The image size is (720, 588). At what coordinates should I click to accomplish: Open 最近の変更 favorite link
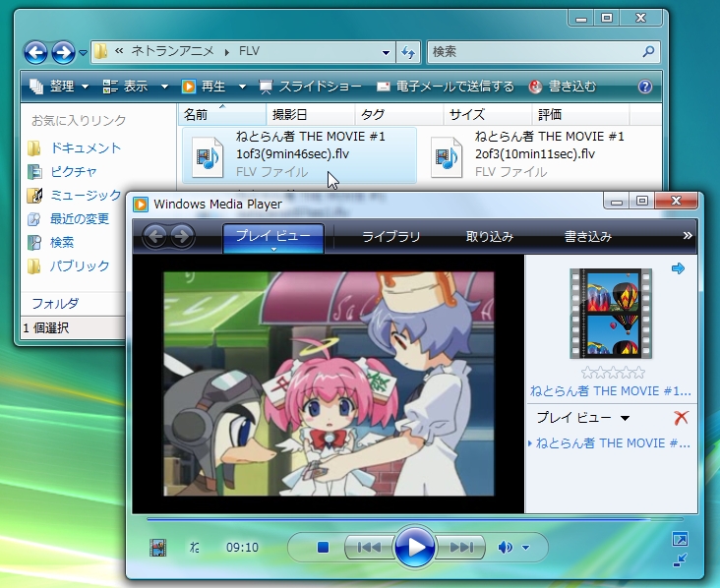coord(68,219)
